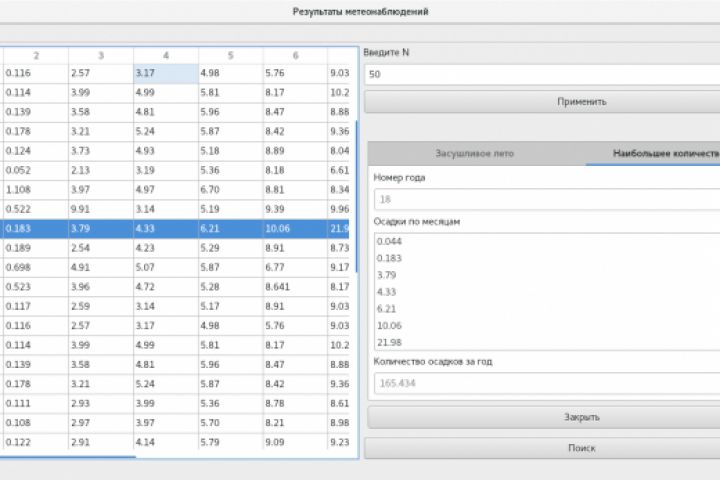720x480 pixels.
Task: Switch to the Засушливое лето tab
Action: pos(475,153)
